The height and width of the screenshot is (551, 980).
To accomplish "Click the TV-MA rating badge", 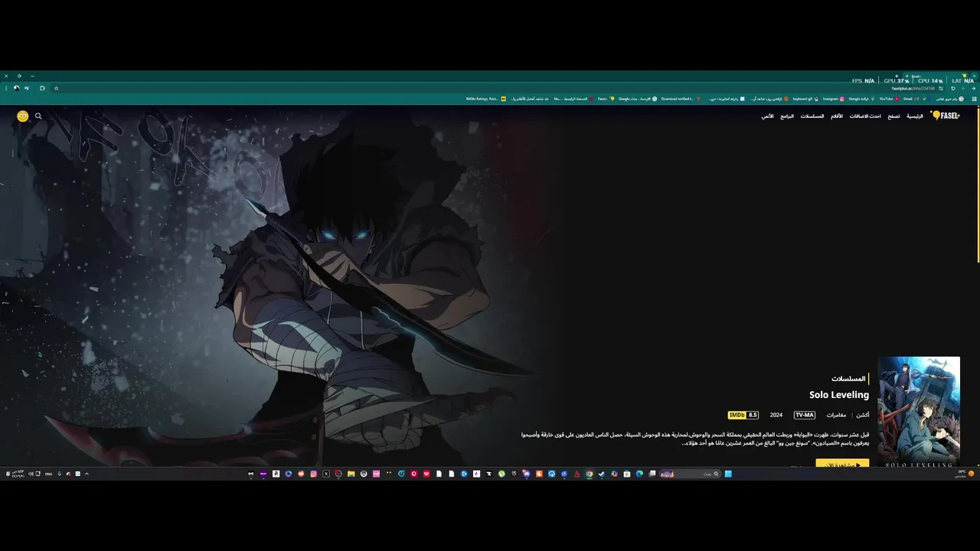I will pyautogui.click(x=804, y=415).
